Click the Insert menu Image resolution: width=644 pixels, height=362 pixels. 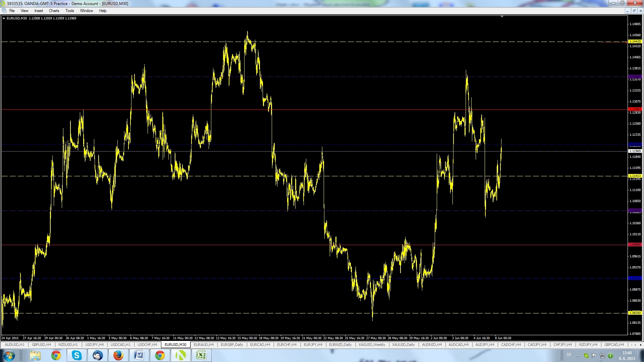click(39, 11)
